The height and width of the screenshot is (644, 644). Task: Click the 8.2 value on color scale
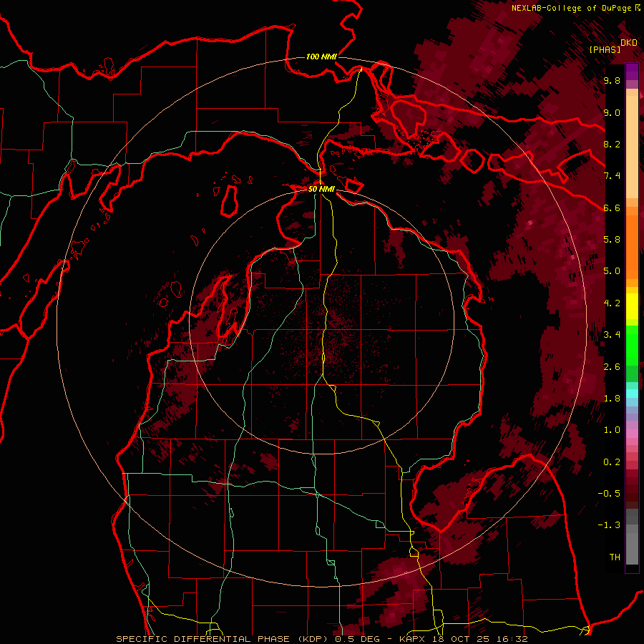(612, 144)
